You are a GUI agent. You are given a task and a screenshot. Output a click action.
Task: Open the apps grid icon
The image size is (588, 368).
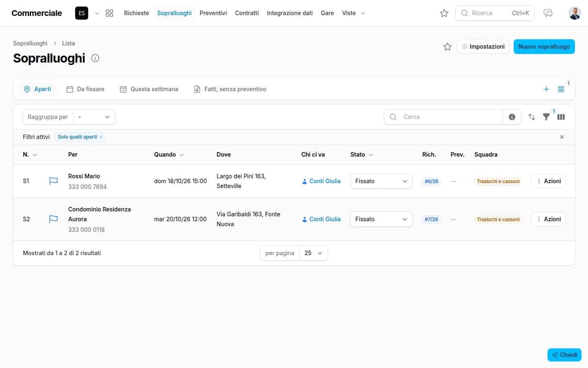109,13
